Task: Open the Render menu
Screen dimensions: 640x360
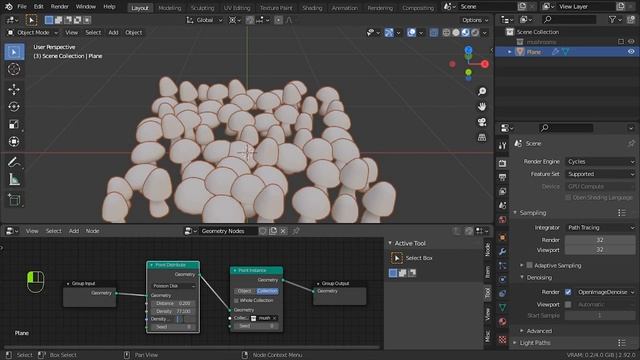Action: 60,7
